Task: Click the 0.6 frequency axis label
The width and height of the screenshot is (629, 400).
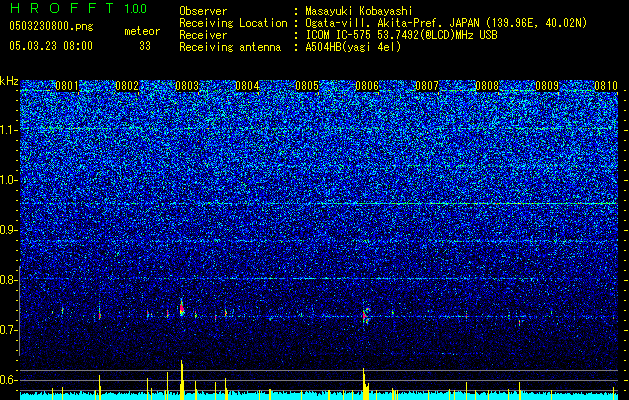Action: (x=8, y=380)
